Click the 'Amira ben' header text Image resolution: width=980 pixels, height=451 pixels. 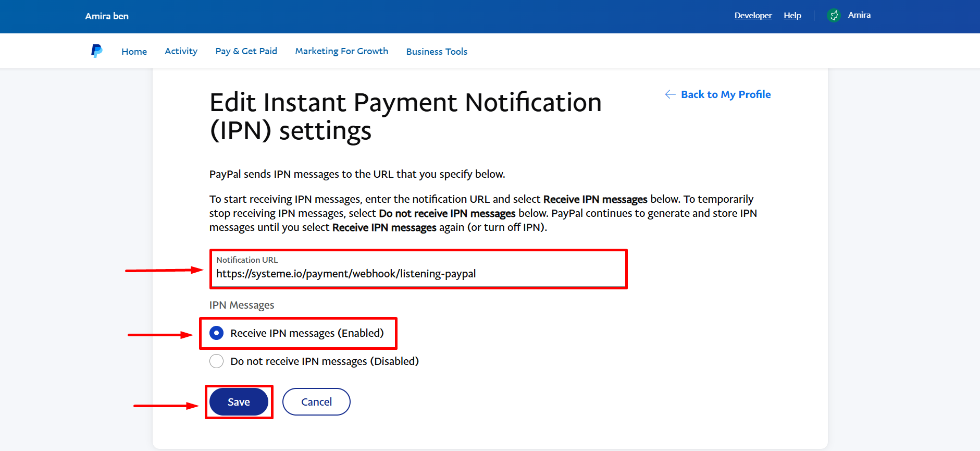pyautogui.click(x=107, y=16)
